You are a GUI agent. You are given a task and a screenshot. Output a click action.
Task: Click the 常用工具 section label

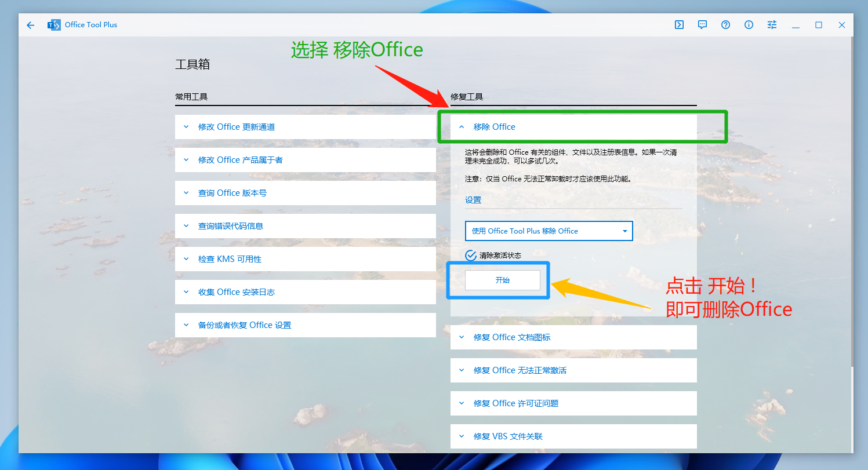click(x=191, y=97)
